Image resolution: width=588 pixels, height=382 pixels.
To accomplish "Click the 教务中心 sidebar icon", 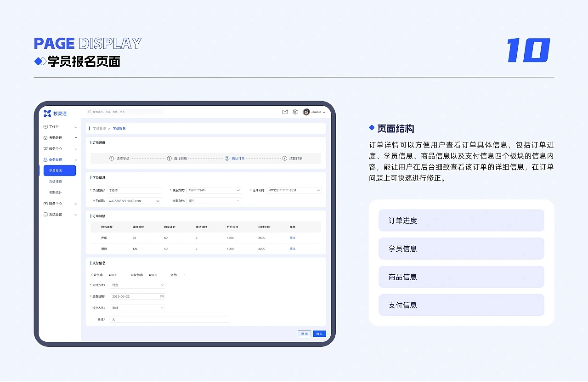I will [46, 148].
